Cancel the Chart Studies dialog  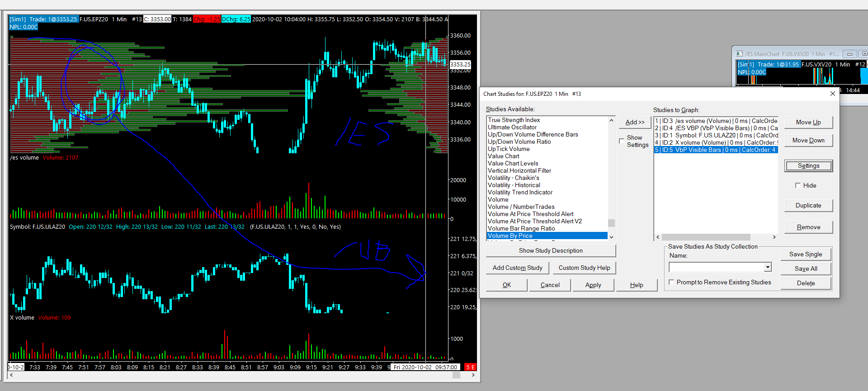[550, 285]
